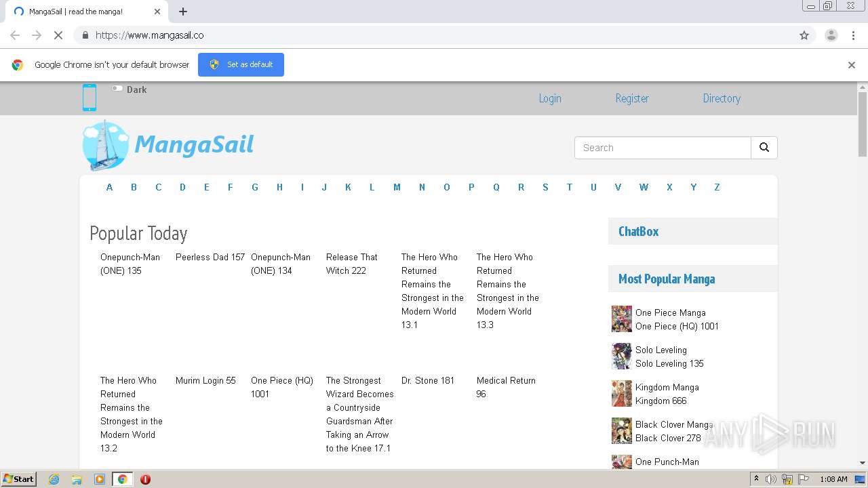Screen dimensions: 868x488
Task: Click the red Opera taskbar icon
Action: click(x=145, y=479)
